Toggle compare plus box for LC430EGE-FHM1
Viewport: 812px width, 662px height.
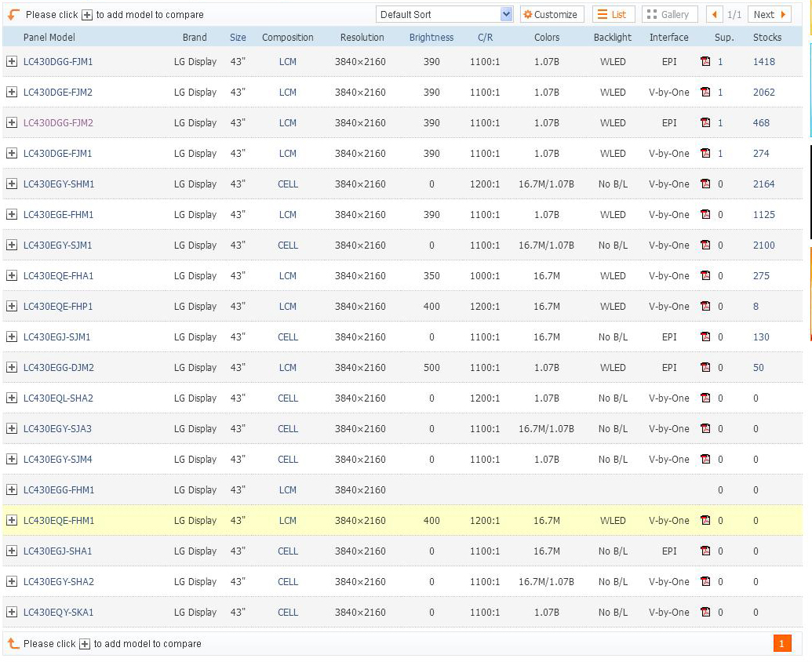(x=12, y=214)
